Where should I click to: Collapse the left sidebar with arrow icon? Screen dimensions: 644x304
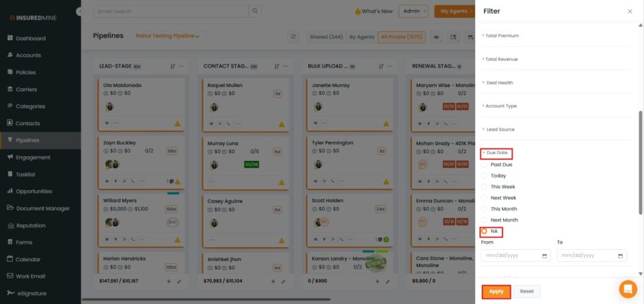point(79,11)
